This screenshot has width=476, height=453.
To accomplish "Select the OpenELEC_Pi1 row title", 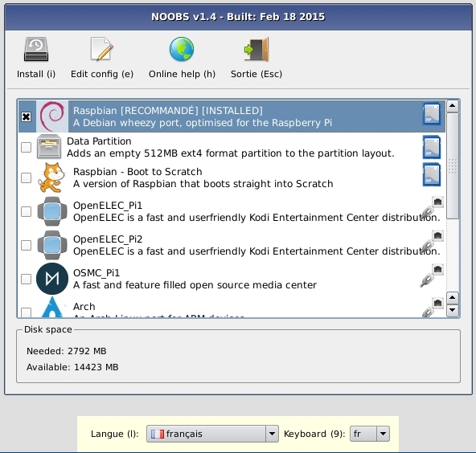I will click(108, 206).
